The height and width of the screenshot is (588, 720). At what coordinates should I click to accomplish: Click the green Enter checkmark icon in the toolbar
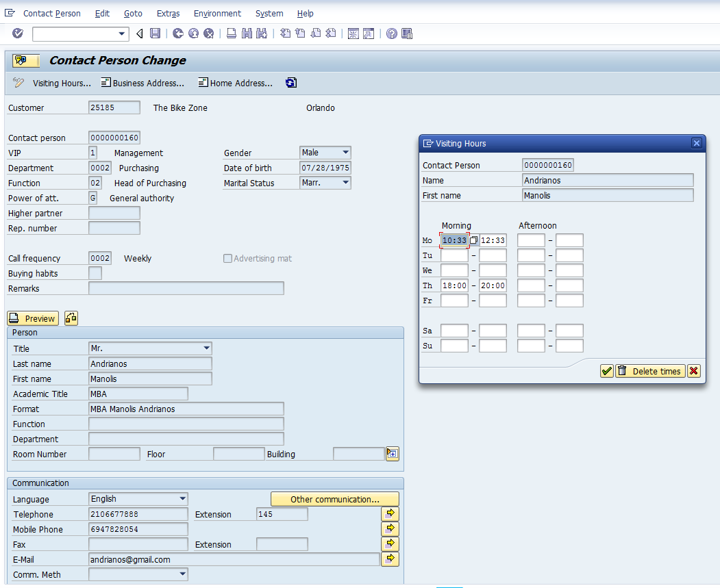pyautogui.click(x=18, y=33)
